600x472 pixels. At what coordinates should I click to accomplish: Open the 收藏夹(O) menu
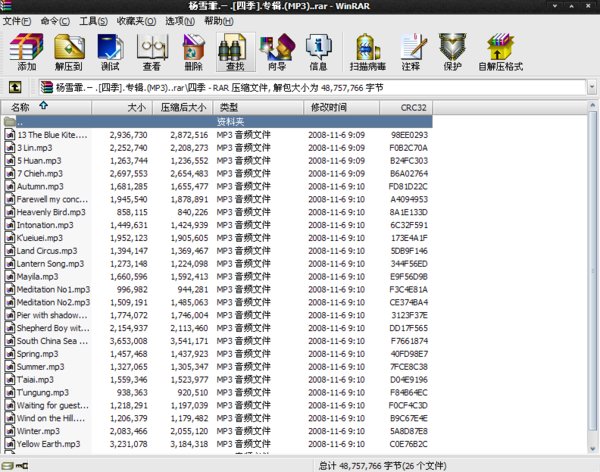(136, 21)
